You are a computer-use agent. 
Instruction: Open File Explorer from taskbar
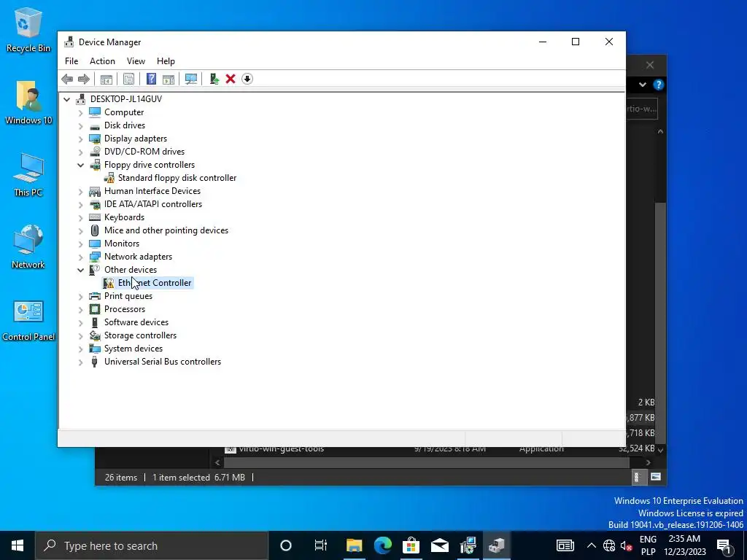tap(354, 545)
